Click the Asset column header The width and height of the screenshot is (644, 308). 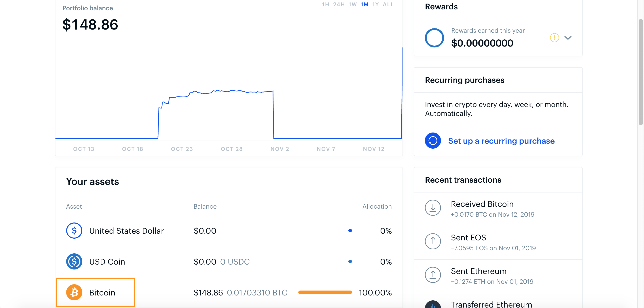click(74, 206)
